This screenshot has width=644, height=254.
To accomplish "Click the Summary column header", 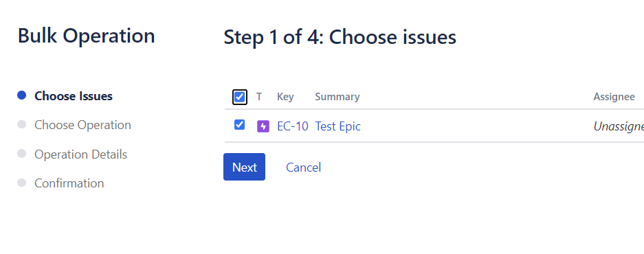I will coord(337,97).
